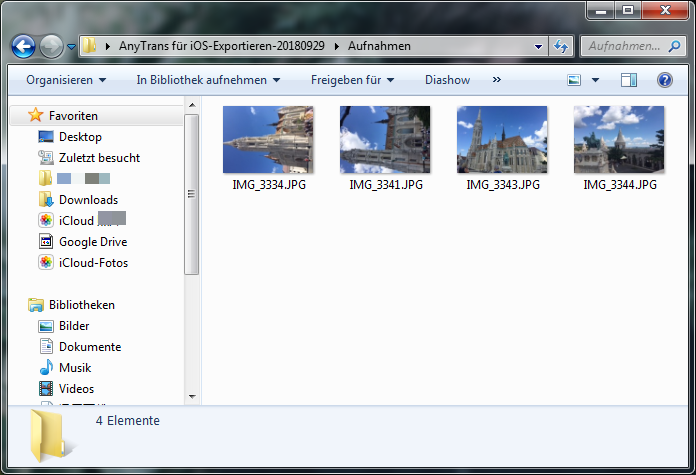Screen dimensions: 696x475
Task: Open the Organisieren dropdown menu
Action: [x=66, y=80]
